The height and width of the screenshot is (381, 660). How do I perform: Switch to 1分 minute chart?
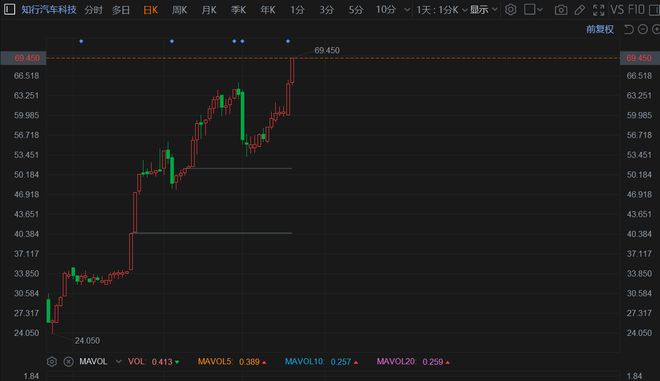(297, 10)
